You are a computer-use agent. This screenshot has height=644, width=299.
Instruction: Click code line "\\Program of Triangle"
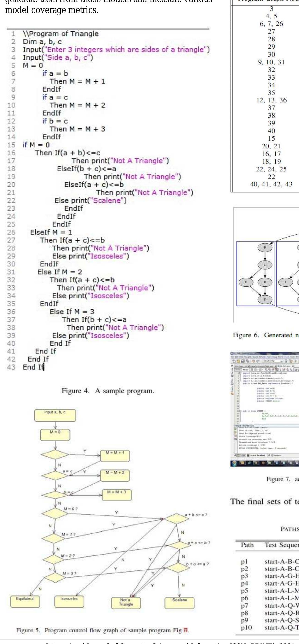(61, 34)
